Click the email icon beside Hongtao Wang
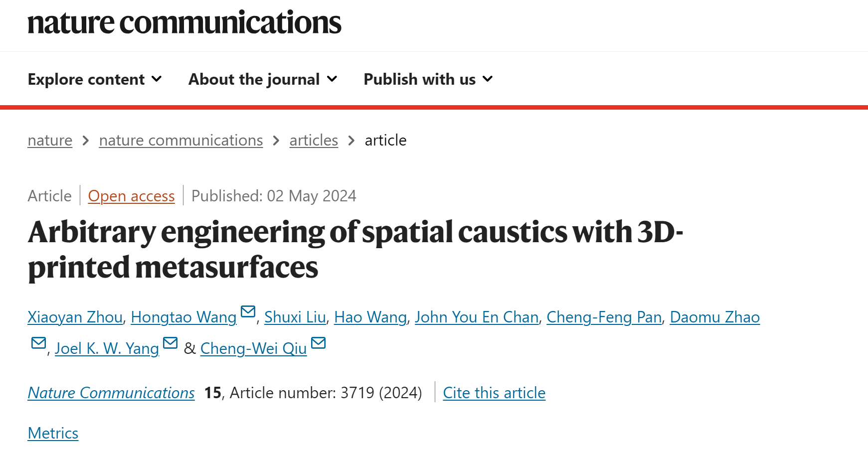 tap(248, 312)
